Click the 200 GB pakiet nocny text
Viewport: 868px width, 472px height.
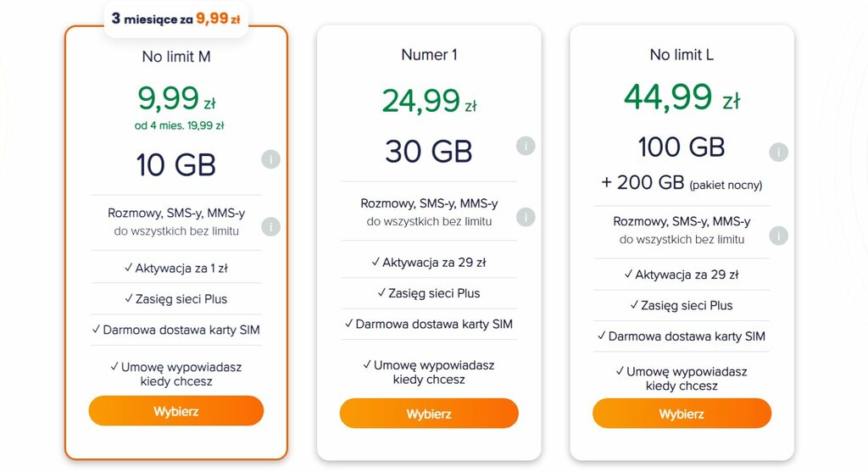click(682, 182)
